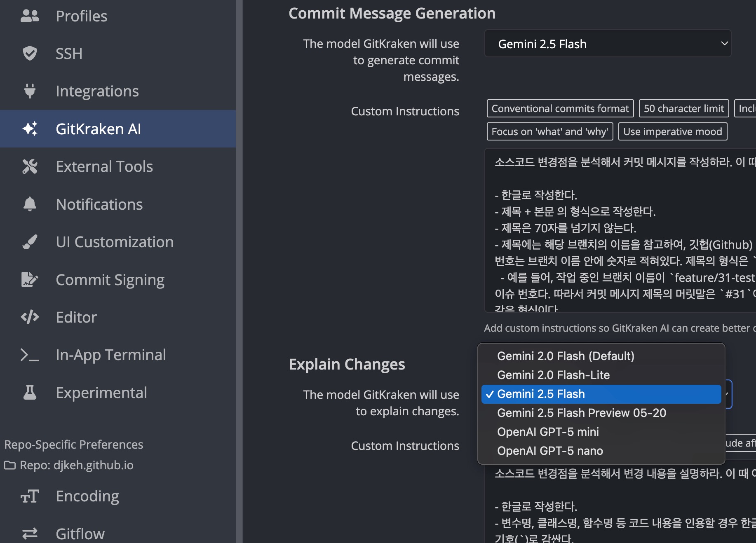Image resolution: width=756 pixels, height=543 pixels.
Task: Open the Editor code icon
Action: click(x=29, y=317)
